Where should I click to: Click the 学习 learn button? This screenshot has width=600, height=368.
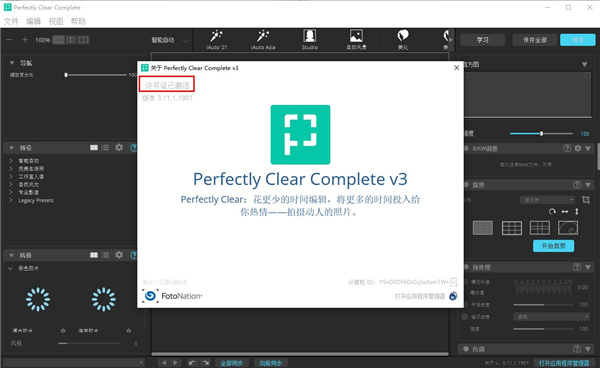[483, 40]
